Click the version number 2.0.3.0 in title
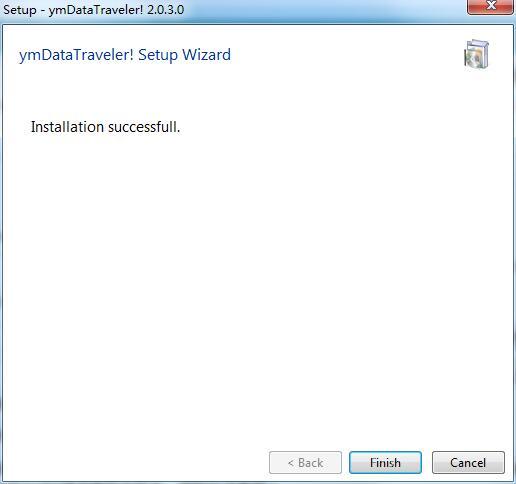The image size is (516, 484). pyautogui.click(x=166, y=10)
